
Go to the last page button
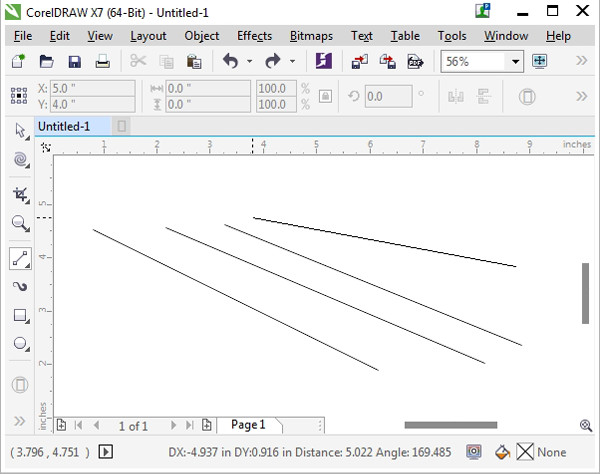coord(189,425)
